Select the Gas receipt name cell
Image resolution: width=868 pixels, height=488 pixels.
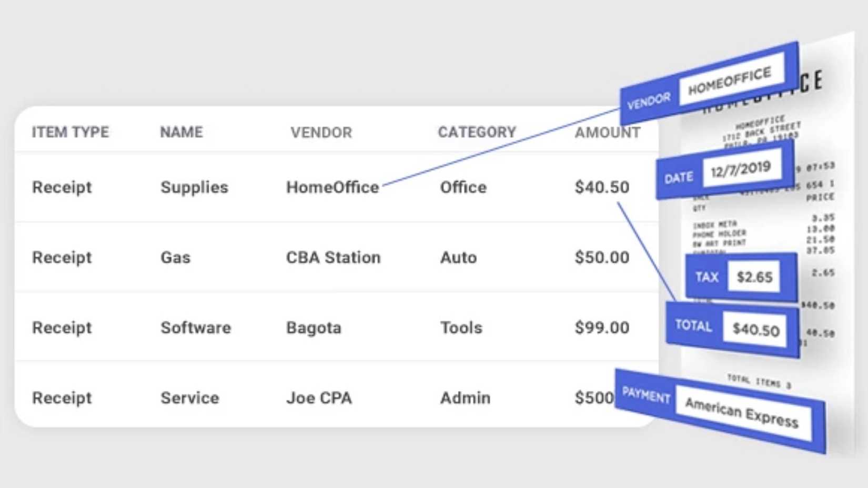click(x=175, y=258)
